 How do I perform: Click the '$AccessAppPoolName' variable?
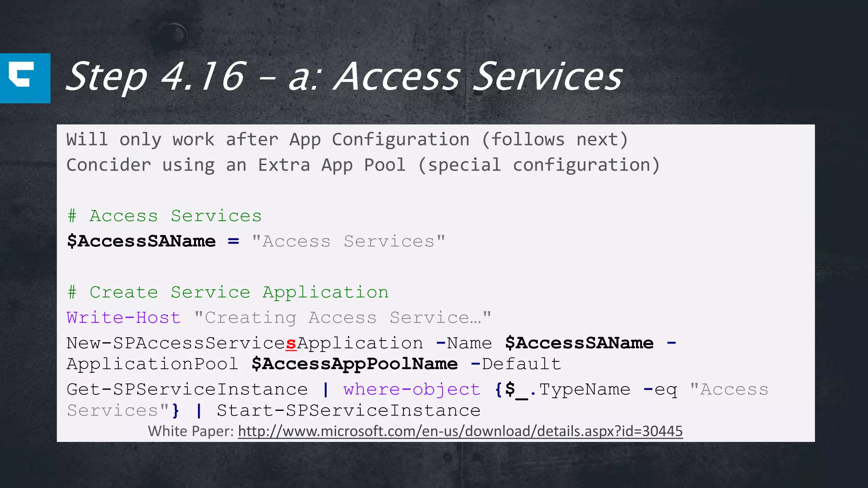coord(355,364)
